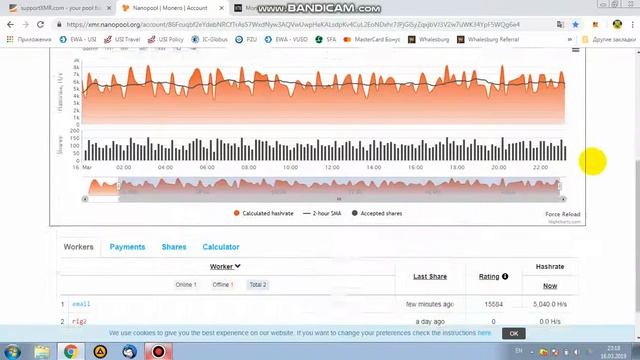640x360 pixels.
Task: Open the Chrome menu (three dots)
Action: coord(633,24)
